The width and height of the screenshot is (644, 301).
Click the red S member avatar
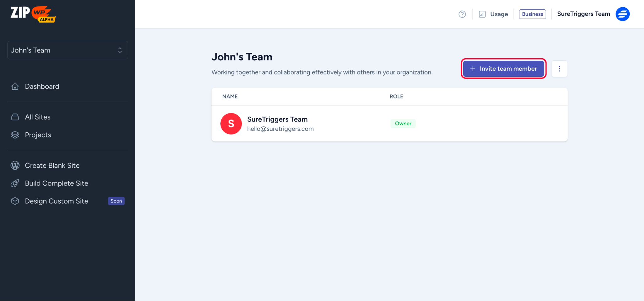point(231,124)
